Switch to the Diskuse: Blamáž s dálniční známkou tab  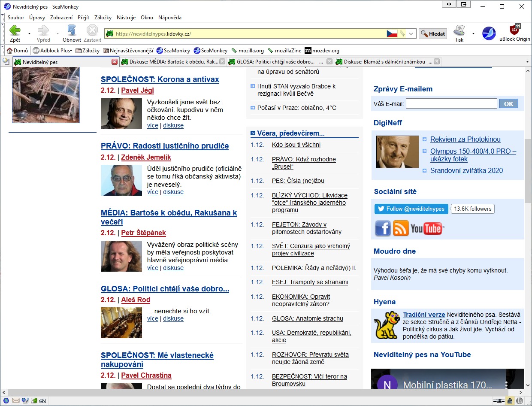[x=387, y=62]
